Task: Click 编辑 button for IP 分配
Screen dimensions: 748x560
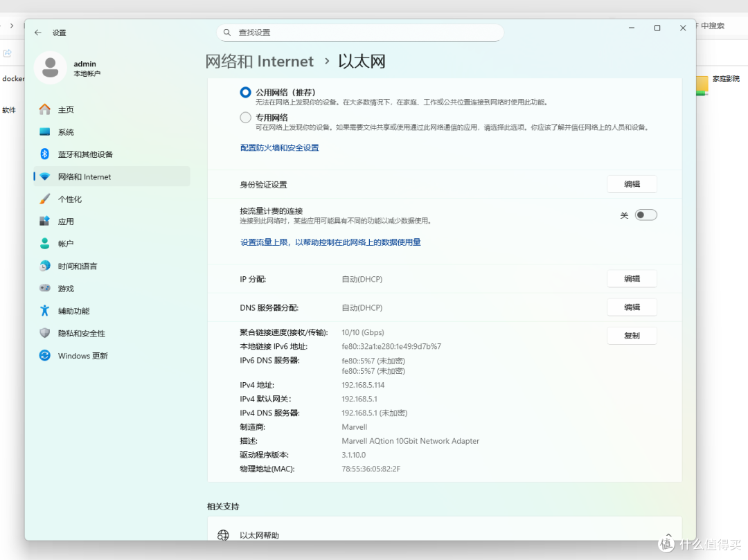Action: pos(632,278)
